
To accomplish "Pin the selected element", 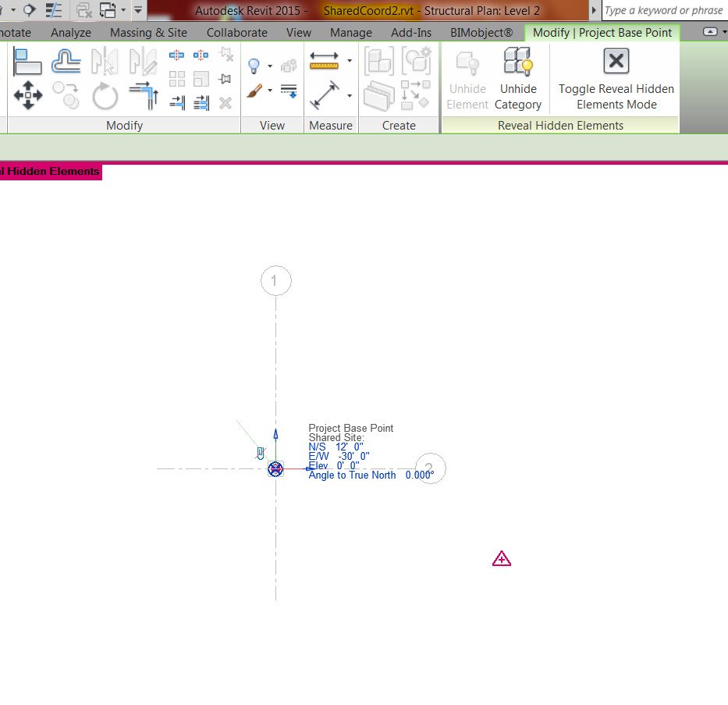I will point(225,79).
